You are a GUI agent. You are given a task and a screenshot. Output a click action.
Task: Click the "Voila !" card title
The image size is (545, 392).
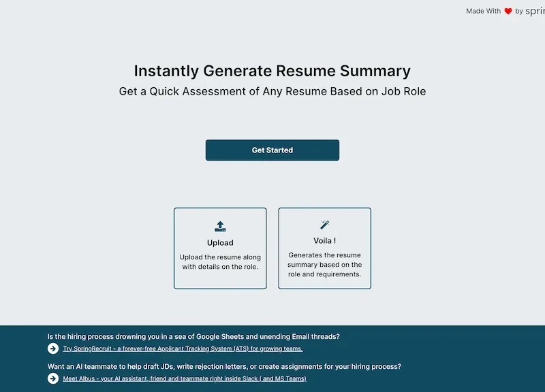324,240
